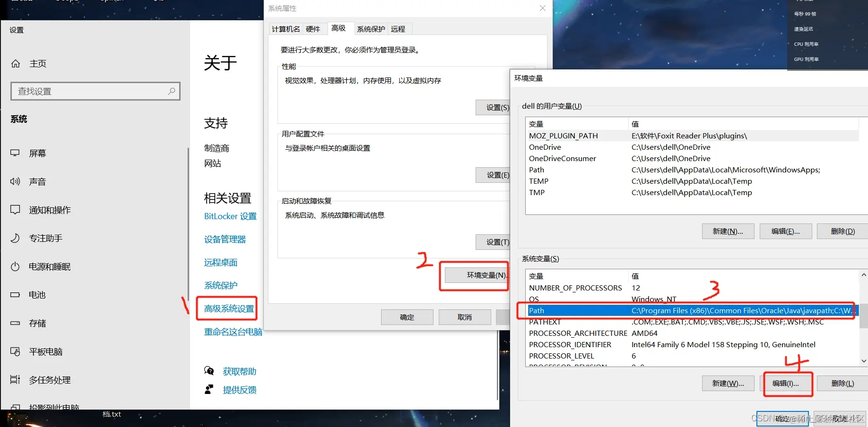Viewport: 868px width, 427px height.
Task: Open the 设备管理器 link
Action: point(225,239)
